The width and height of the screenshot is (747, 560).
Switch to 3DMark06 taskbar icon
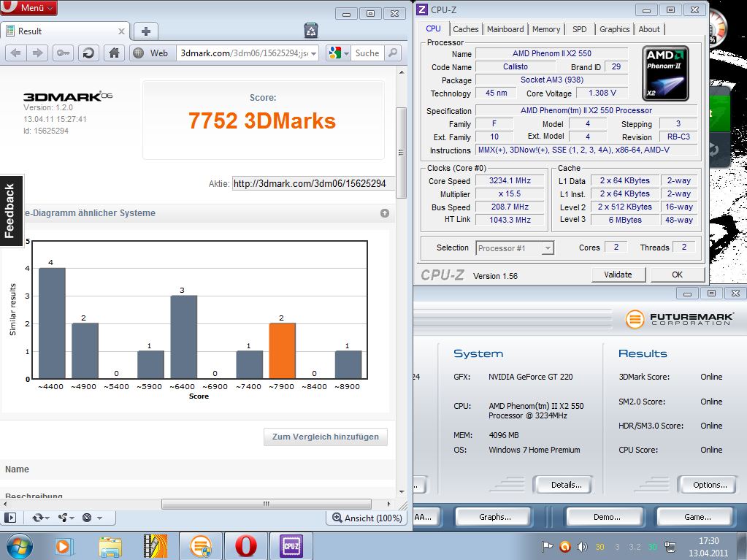tap(201, 546)
